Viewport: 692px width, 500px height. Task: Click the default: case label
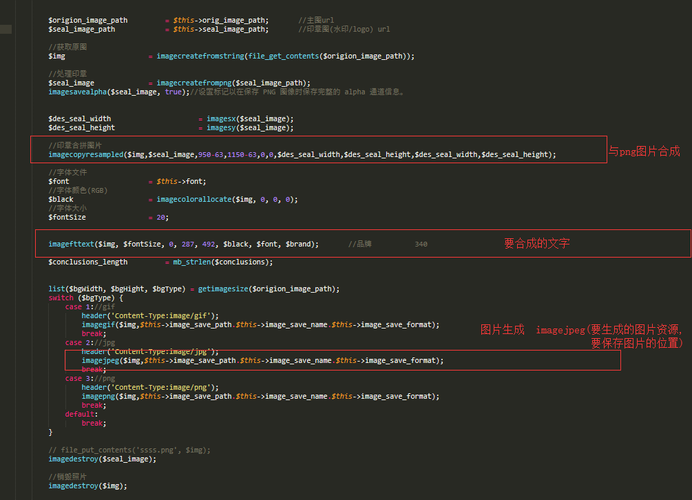82,414
